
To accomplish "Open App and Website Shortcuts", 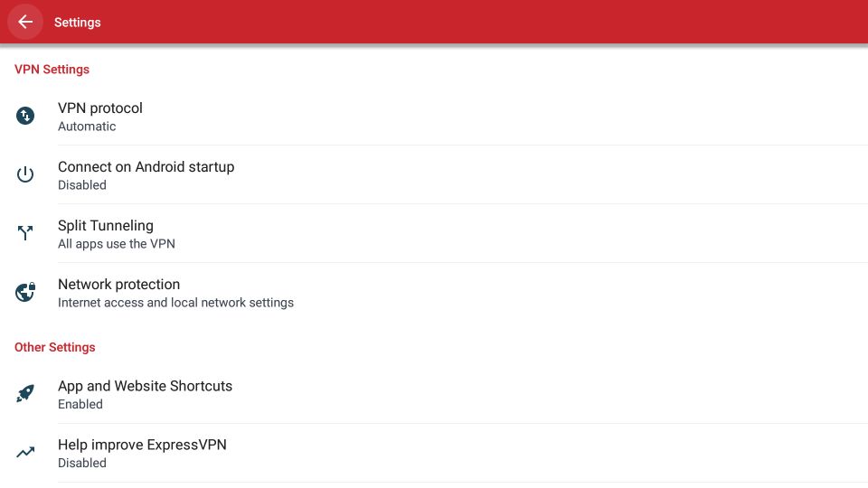I will [x=434, y=394].
